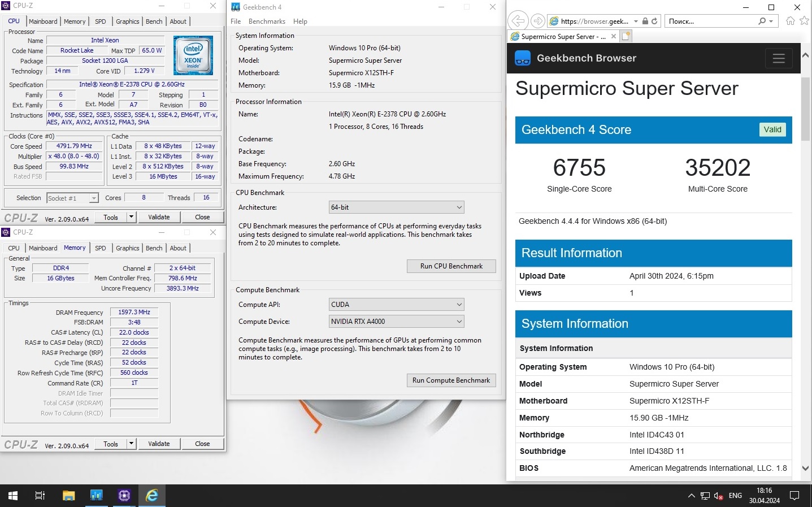This screenshot has height=507, width=812.
Task: Click Validate in lower CPU-Z window
Action: (x=159, y=444)
